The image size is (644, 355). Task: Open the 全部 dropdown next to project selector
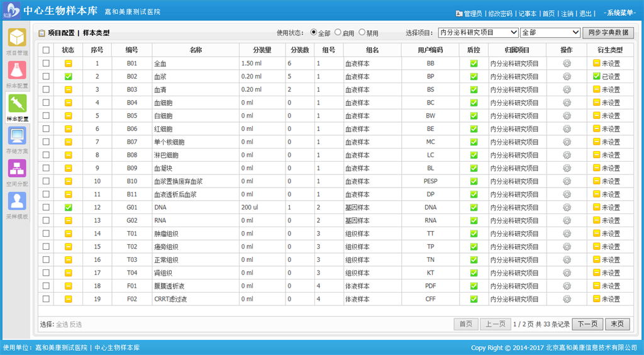[x=550, y=33]
